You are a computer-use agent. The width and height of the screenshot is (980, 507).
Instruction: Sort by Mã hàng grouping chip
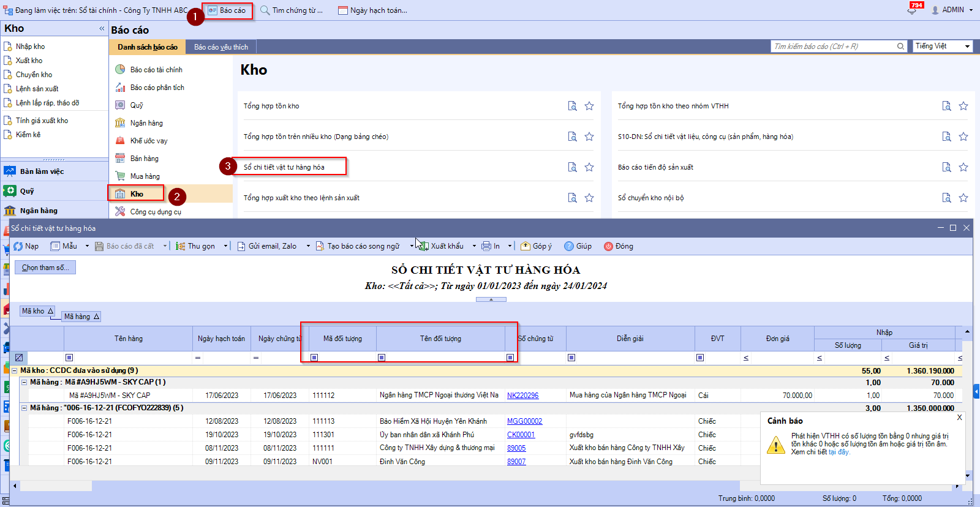81,317
